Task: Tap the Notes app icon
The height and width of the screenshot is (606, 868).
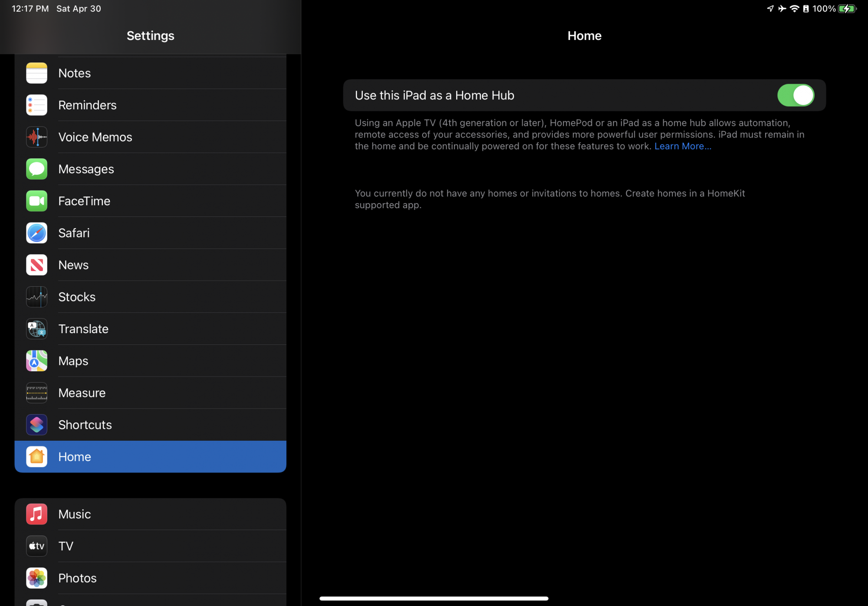Action: point(36,73)
